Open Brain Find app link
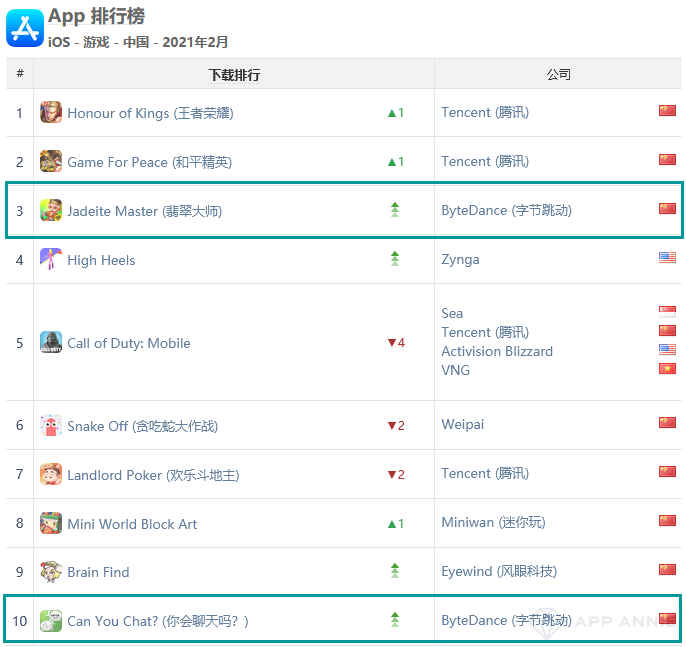The image size is (686, 647). pos(98,572)
